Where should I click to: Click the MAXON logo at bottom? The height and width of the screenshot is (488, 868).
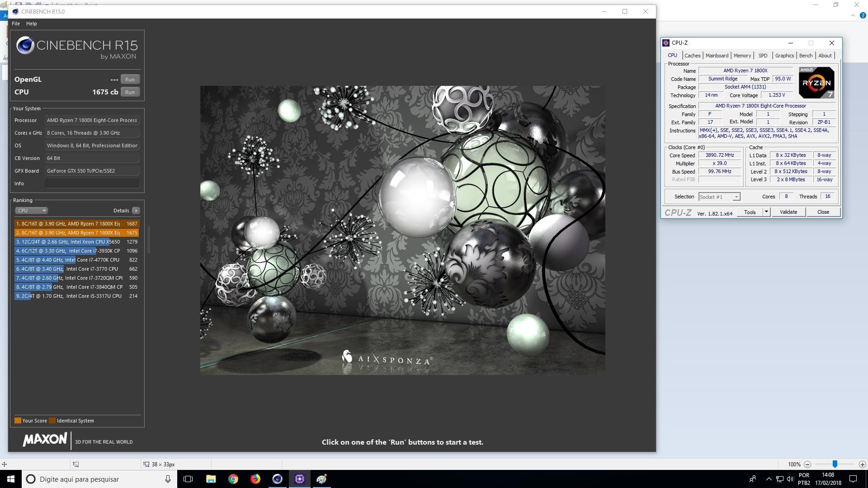[x=45, y=439]
